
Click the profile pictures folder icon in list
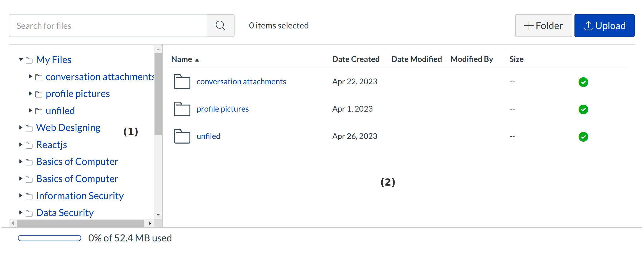point(182,109)
